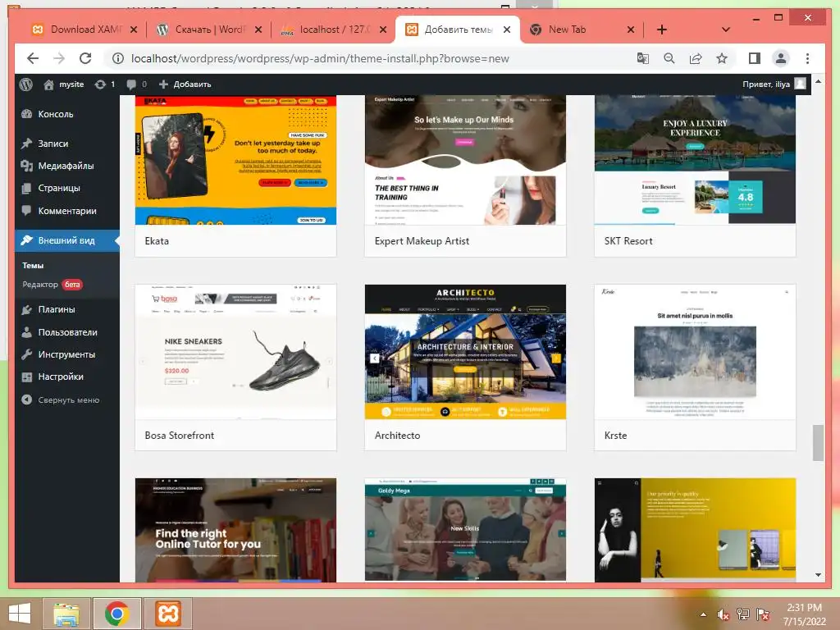Open Chrome three-dot menu
The width and height of the screenshot is (840, 630).
coord(807,58)
